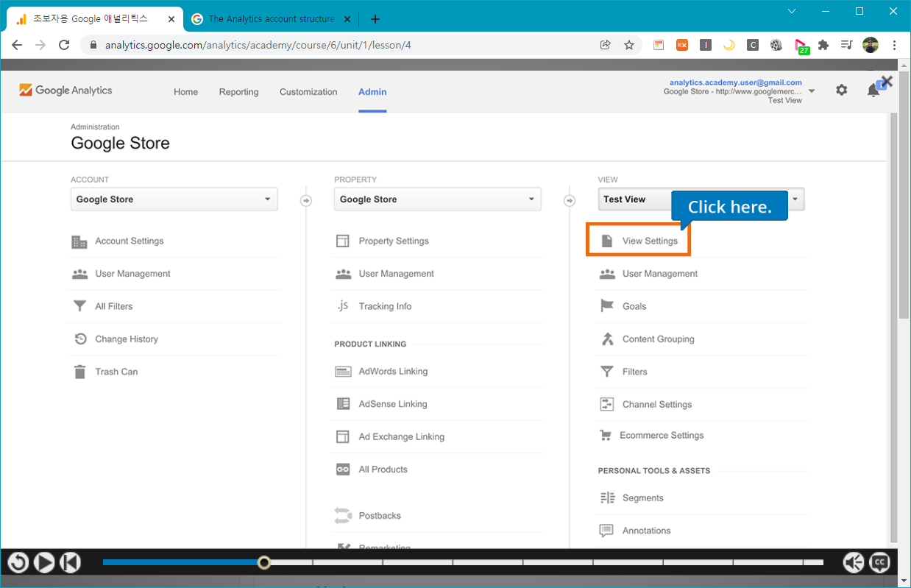
Task: Open View Settings link
Action: tap(650, 241)
